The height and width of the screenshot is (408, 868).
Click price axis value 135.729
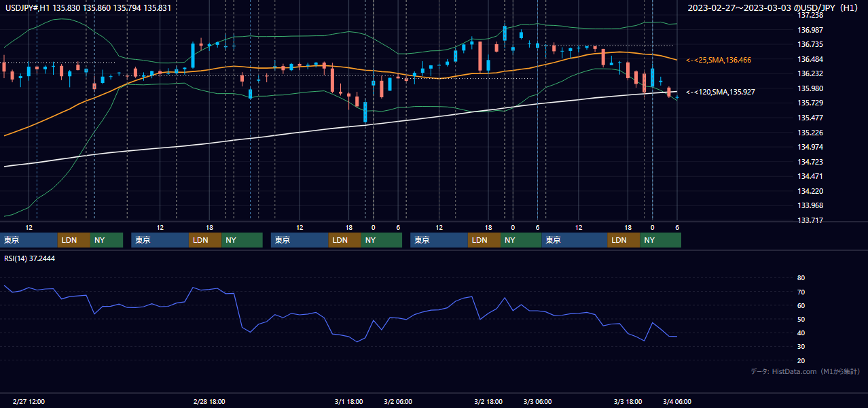[810, 103]
